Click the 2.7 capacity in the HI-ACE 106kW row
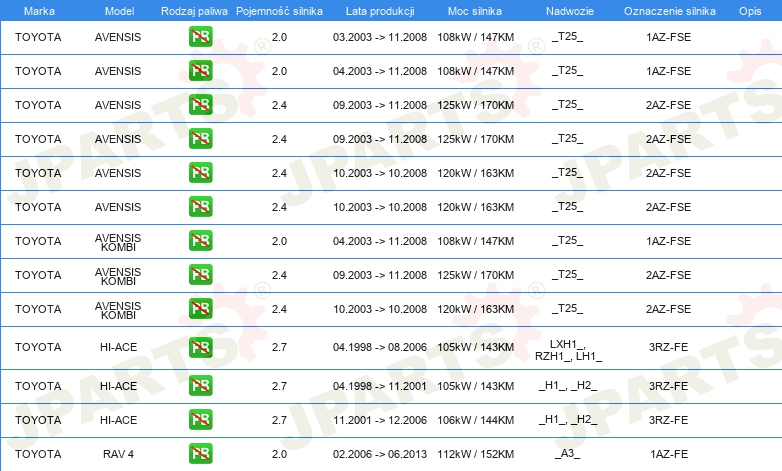This screenshot has height=471, width=782. click(x=279, y=420)
